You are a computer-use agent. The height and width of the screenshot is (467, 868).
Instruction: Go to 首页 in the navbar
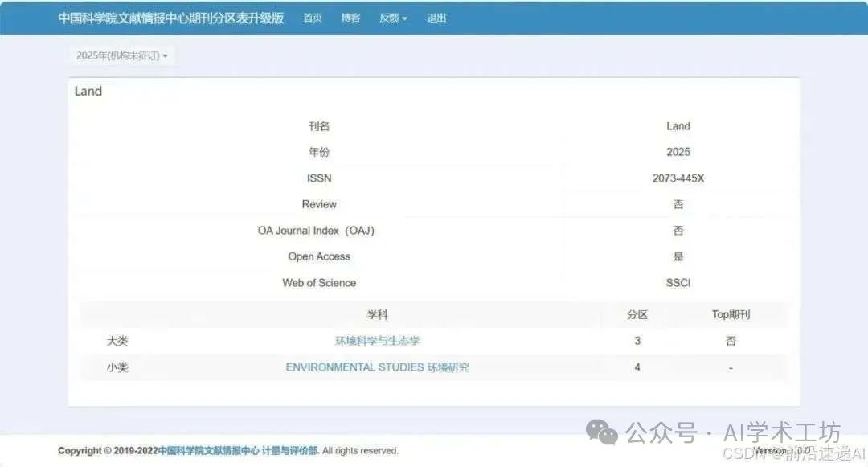pos(312,18)
